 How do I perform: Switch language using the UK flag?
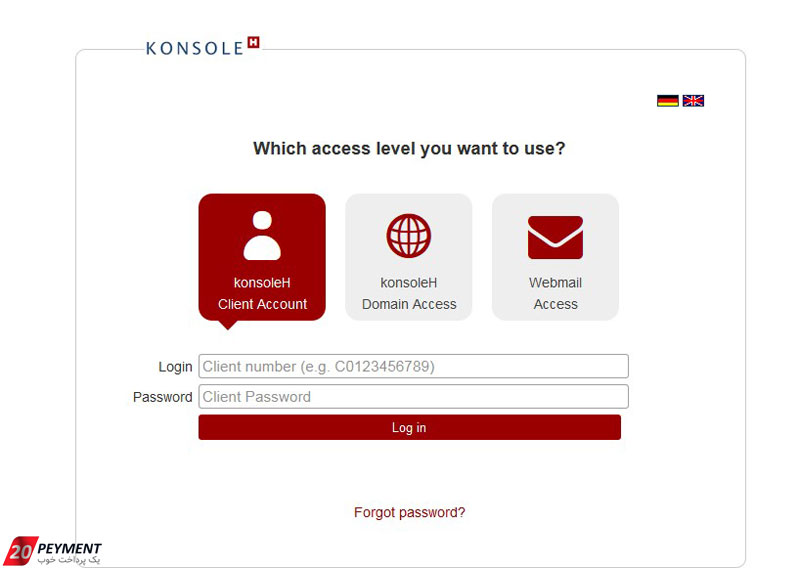pyautogui.click(x=693, y=101)
